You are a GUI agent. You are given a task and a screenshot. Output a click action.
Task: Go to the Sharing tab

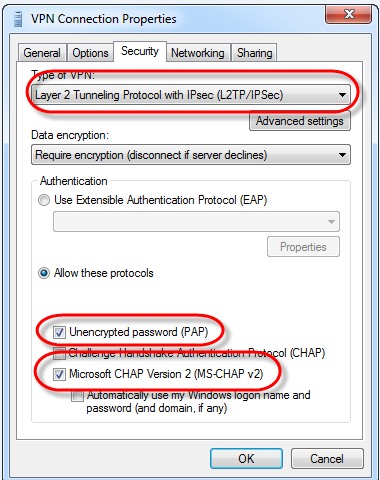coord(255,53)
